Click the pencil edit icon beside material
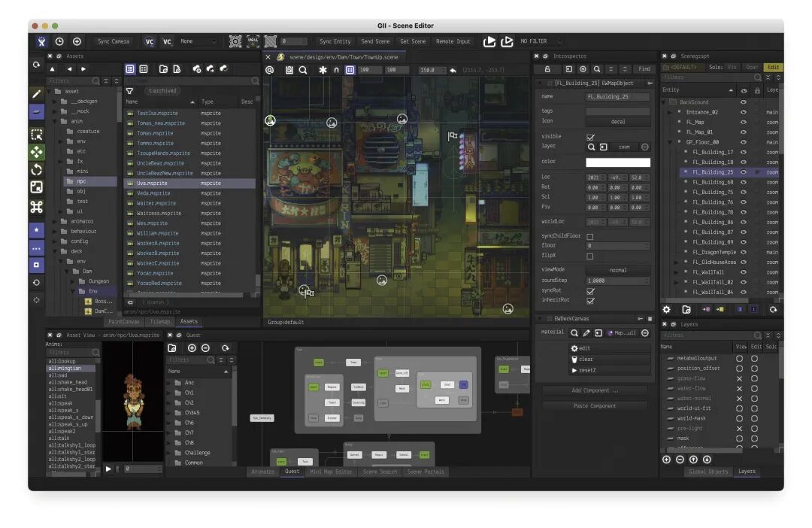This screenshot has height=528, width=812. pyautogui.click(x=586, y=332)
